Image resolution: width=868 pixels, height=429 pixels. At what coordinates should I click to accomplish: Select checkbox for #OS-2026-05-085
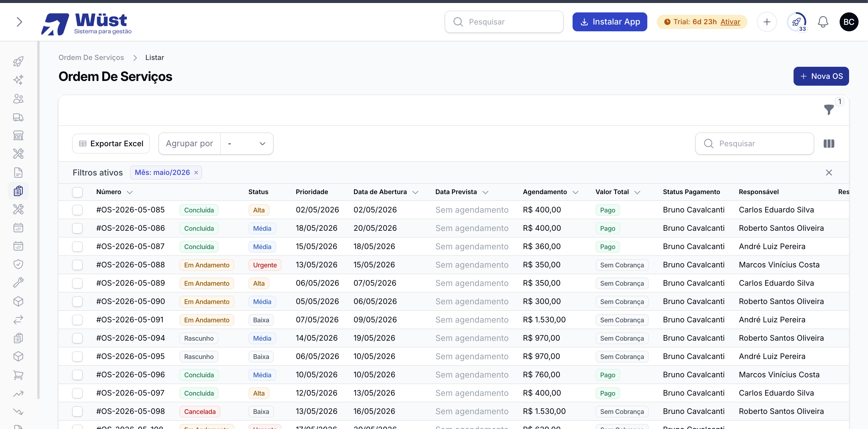point(77,210)
